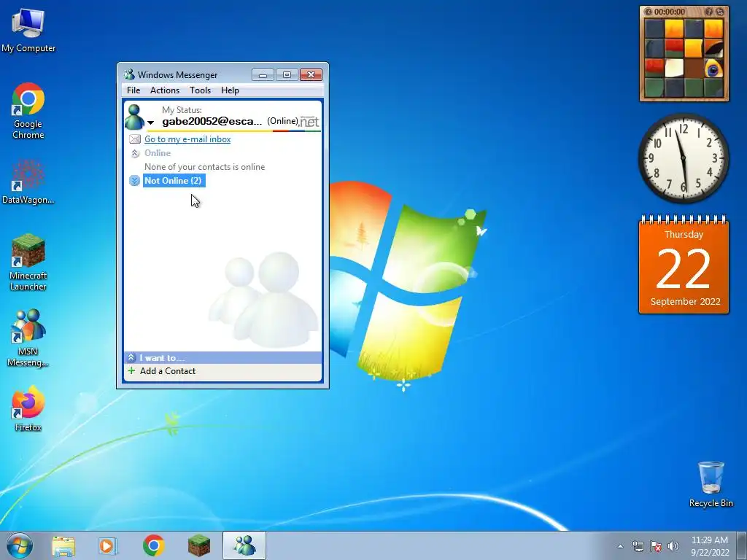Show hidden system tray icons
The image size is (747, 560).
coord(620,546)
